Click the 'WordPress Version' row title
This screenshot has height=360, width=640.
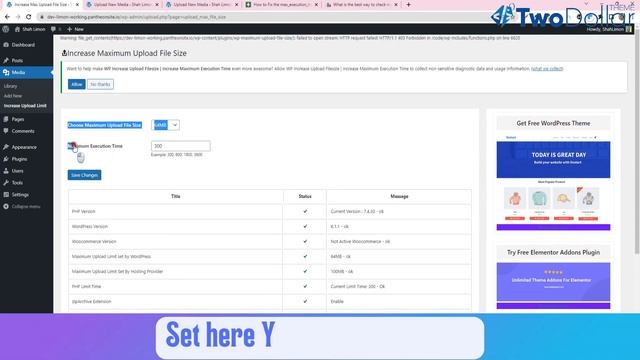coord(90,227)
